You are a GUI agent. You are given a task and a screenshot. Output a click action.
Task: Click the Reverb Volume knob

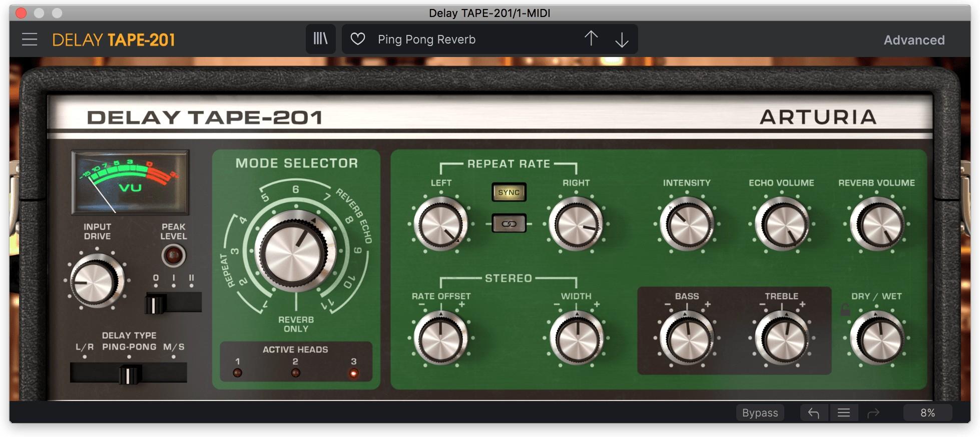(x=877, y=224)
